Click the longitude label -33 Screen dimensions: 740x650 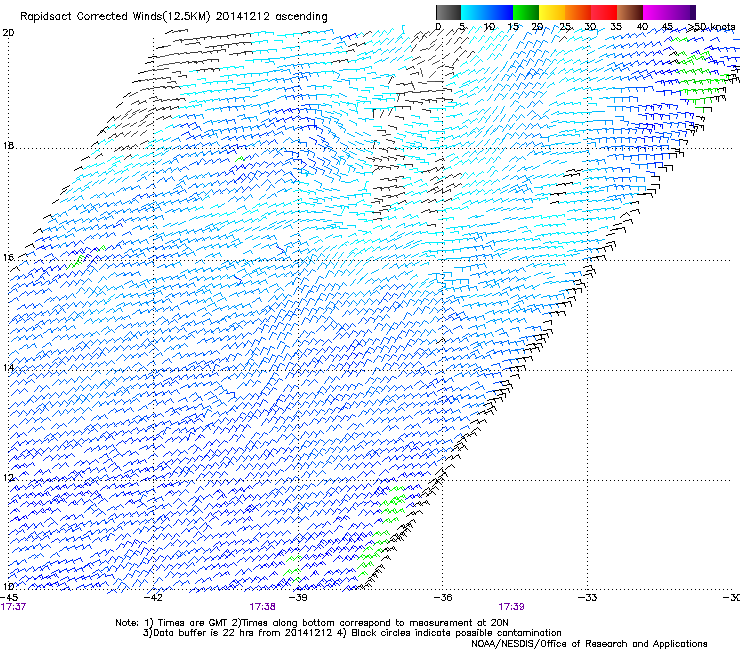pos(588,597)
